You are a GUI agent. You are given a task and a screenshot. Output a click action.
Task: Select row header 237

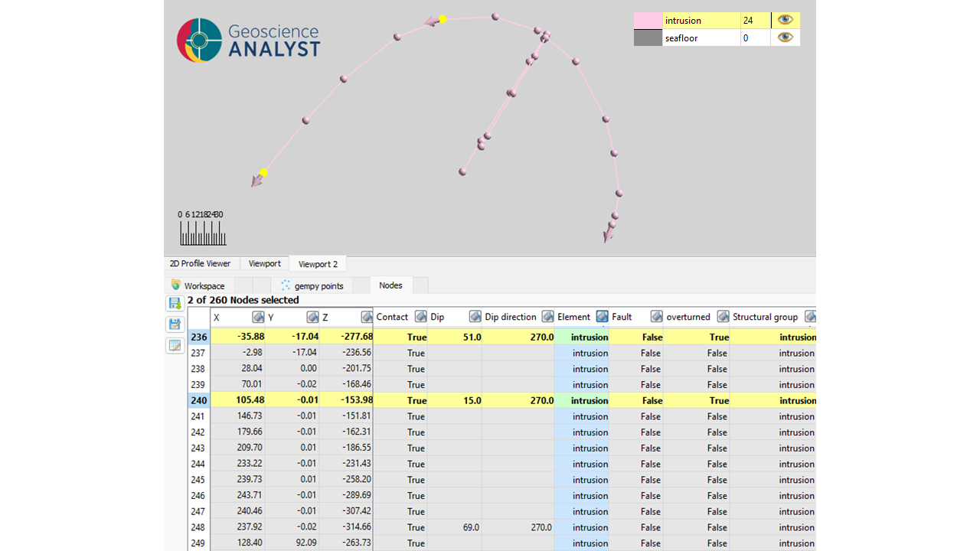199,353
